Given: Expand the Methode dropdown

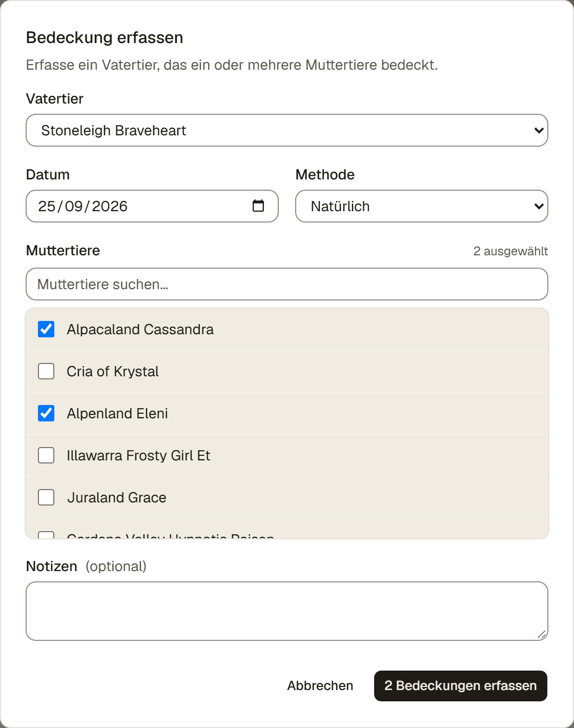Looking at the screenshot, I should [x=422, y=206].
